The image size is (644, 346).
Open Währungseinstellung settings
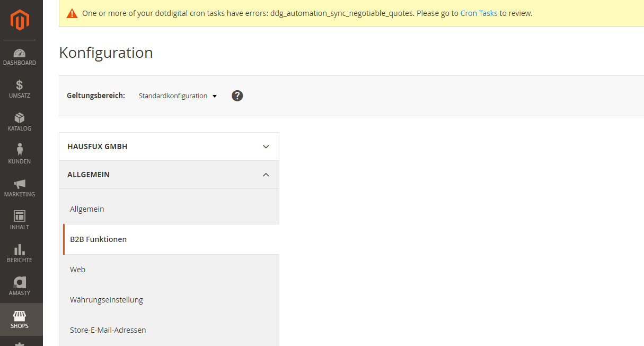coord(107,299)
